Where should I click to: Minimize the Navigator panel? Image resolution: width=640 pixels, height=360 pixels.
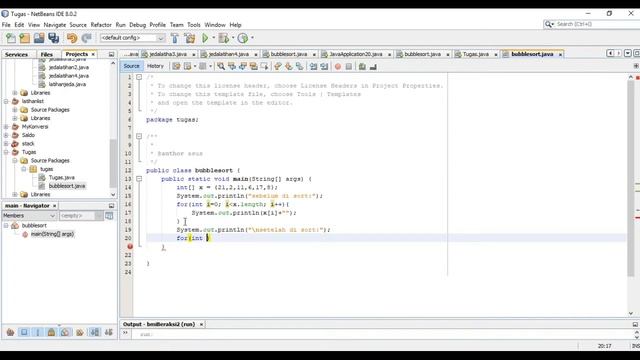click(111, 206)
